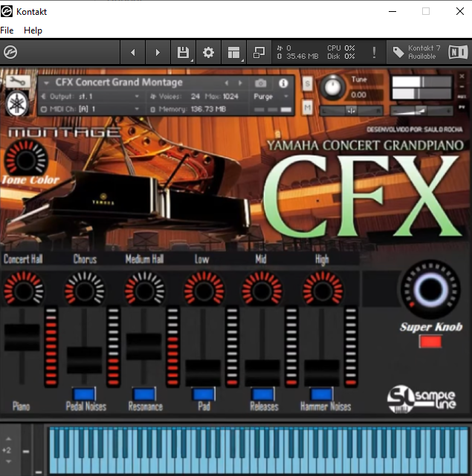The width and height of the screenshot is (472, 476).
Task: Minimize the Kontakt window
Action: pyautogui.click(x=392, y=11)
